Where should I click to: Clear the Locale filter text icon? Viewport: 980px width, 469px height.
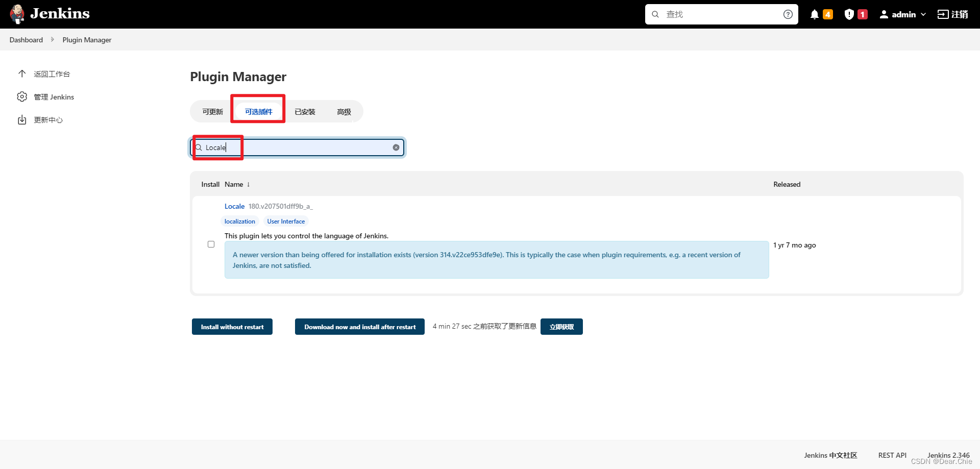[x=396, y=147]
